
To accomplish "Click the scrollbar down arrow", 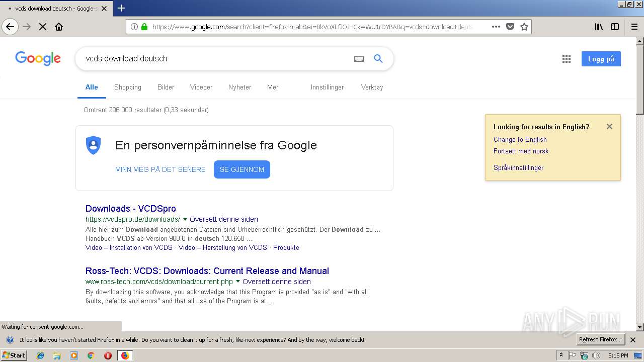I will pos(639,327).
